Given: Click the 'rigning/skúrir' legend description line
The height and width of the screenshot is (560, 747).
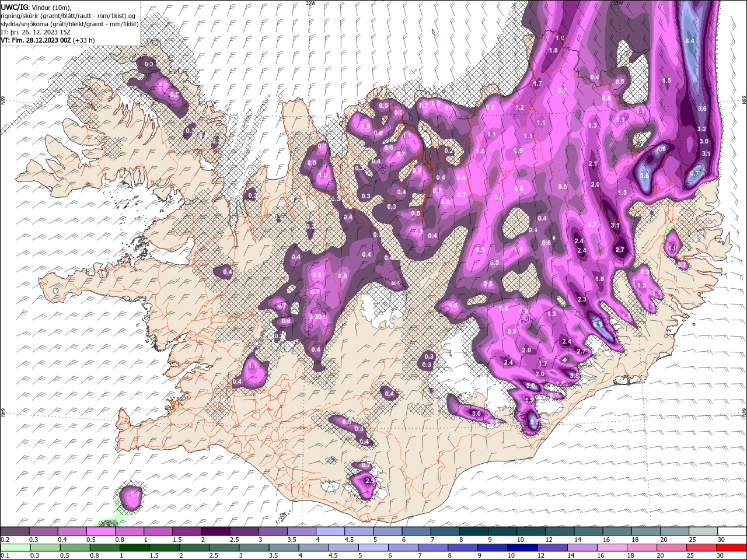Looking at the screenshot, I should click(68, 16).
